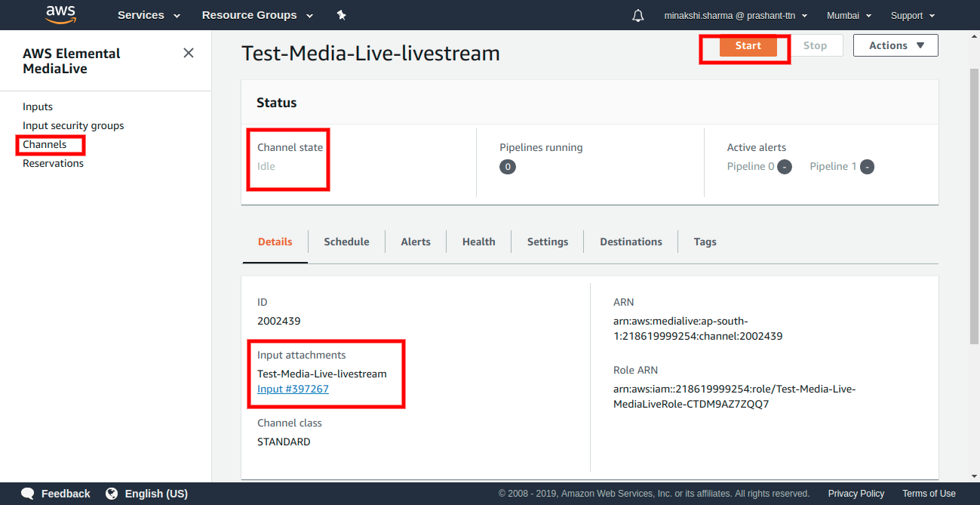Click the Input attachments name text
This screenshot has width=980, height=505.
pyautogui.click(x=322, y=374)
